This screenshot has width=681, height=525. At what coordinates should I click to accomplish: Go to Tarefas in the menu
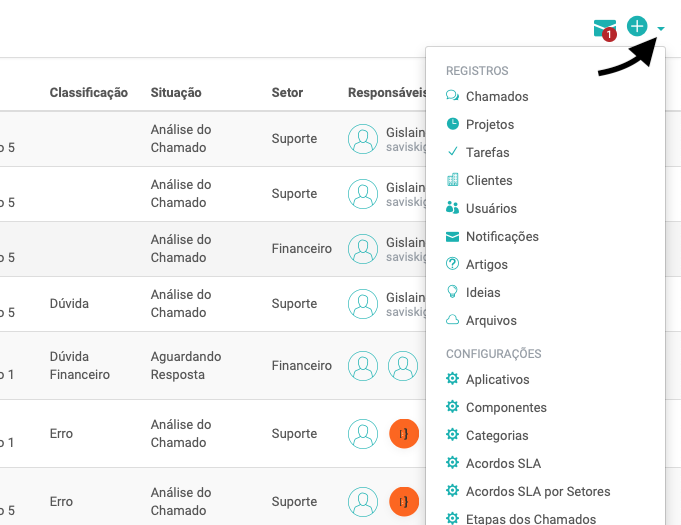[487, 153]
